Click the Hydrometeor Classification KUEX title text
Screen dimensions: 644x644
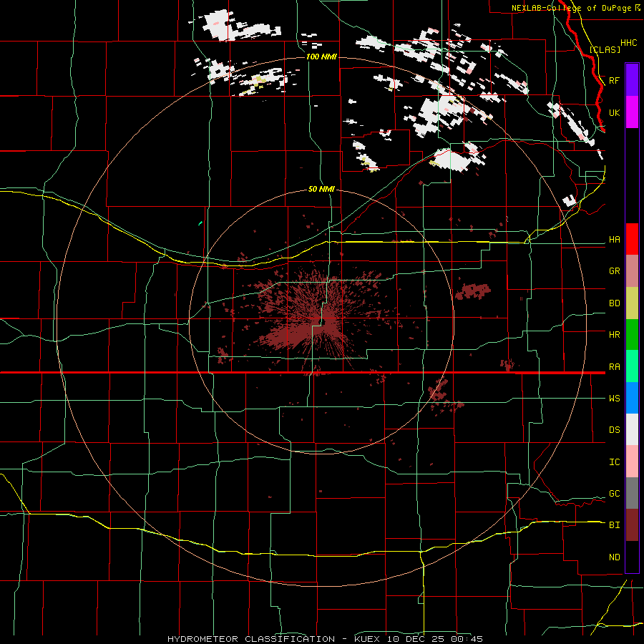pyautogui.click(x=325, y=639)
